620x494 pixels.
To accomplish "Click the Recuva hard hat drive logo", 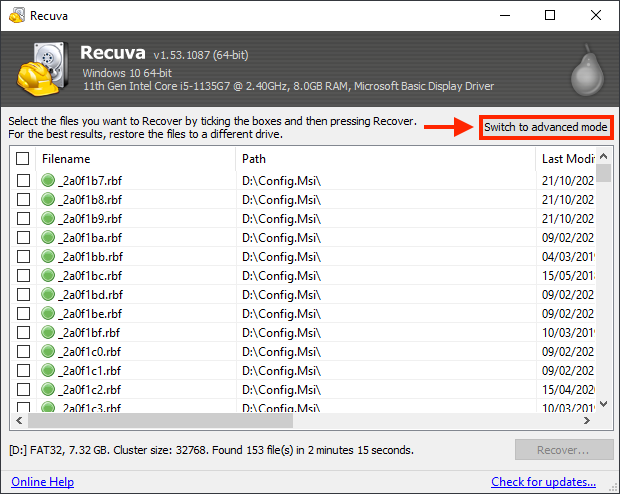I will (x=42, y=69).
